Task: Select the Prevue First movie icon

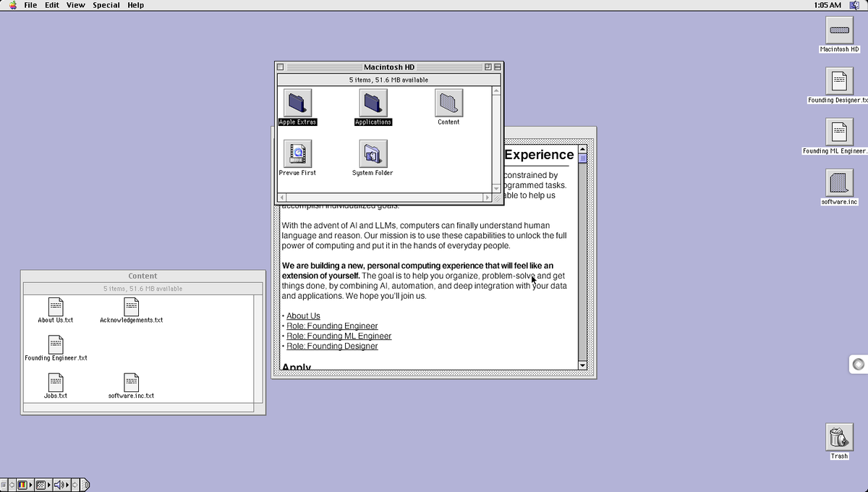Action: click(297, 153)
